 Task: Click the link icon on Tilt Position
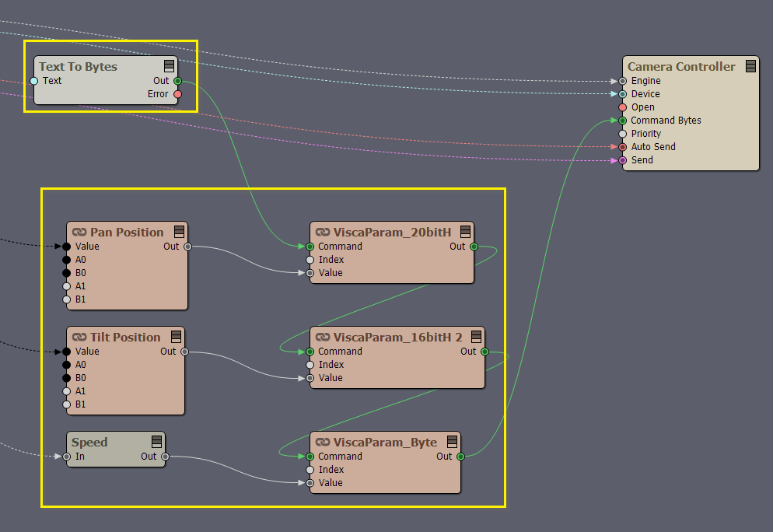[x=79, y=338]
